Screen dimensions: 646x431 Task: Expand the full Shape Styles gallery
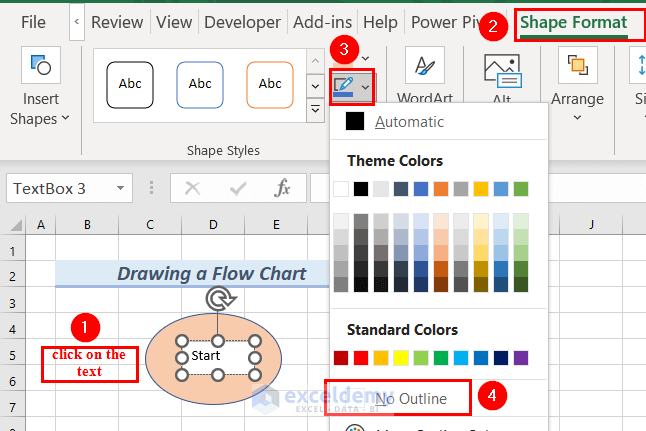coord(315,110)
